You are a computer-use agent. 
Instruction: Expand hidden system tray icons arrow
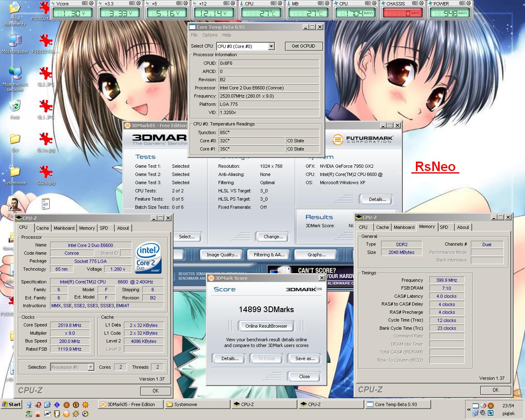click(x=468, y=409)
